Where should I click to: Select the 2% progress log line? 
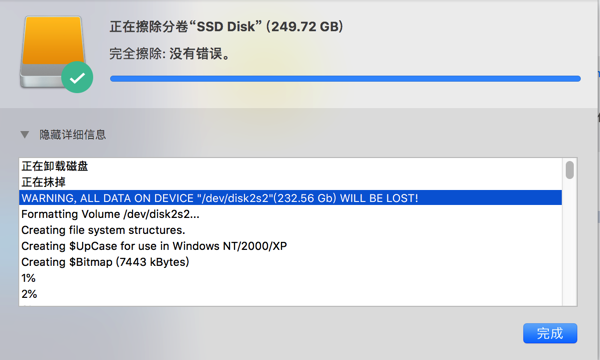[x=290, y=294]
